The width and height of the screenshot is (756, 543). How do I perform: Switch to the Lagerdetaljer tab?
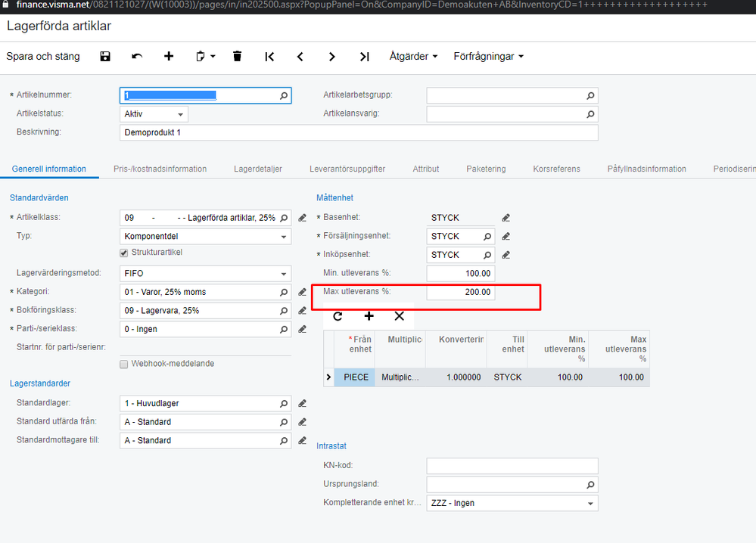point(257,169)
